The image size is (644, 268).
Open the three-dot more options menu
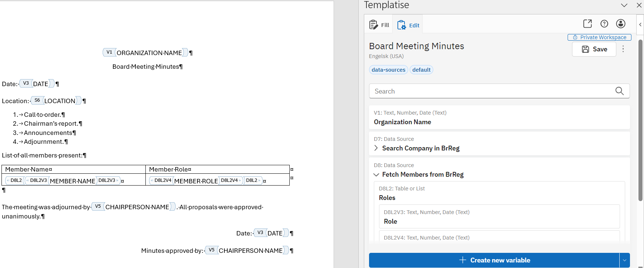point(623,49)
